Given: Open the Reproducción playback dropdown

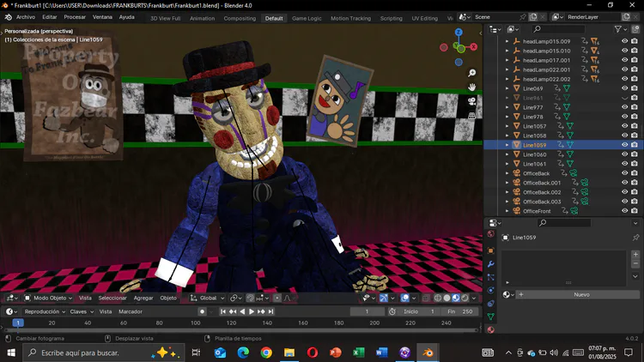Looking at the screenshot, I should point(45,311).
